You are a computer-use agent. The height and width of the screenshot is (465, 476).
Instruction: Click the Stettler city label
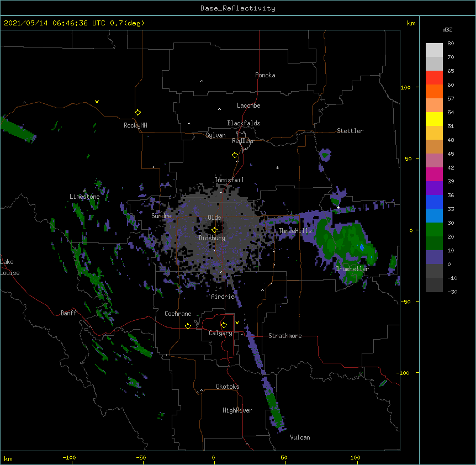coord(350,131)
